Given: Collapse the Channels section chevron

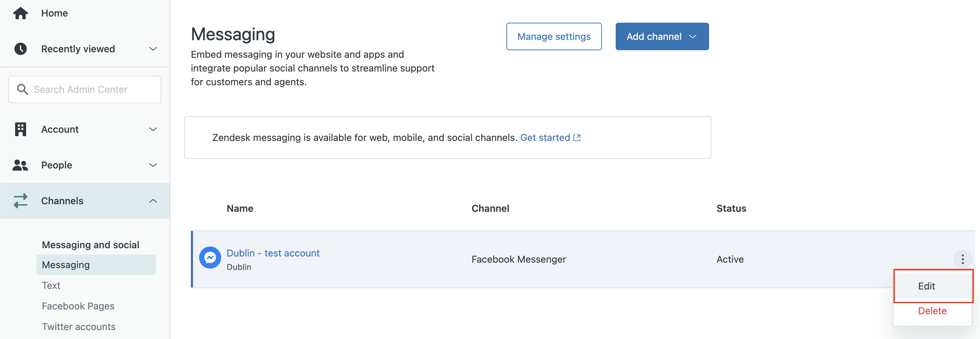Looking at the screenshot, I should click(x=153, y=201).
